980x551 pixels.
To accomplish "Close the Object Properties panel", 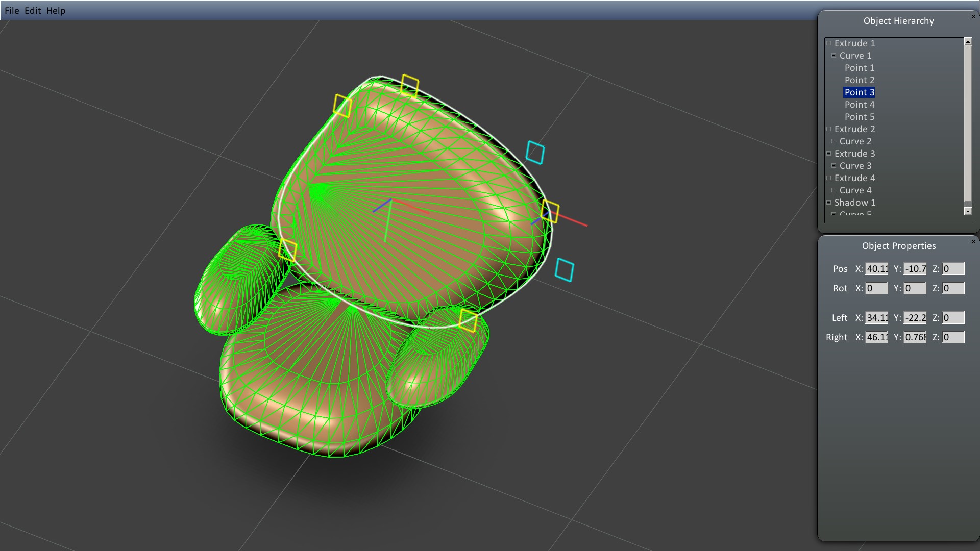I will (x=973, y=242).
